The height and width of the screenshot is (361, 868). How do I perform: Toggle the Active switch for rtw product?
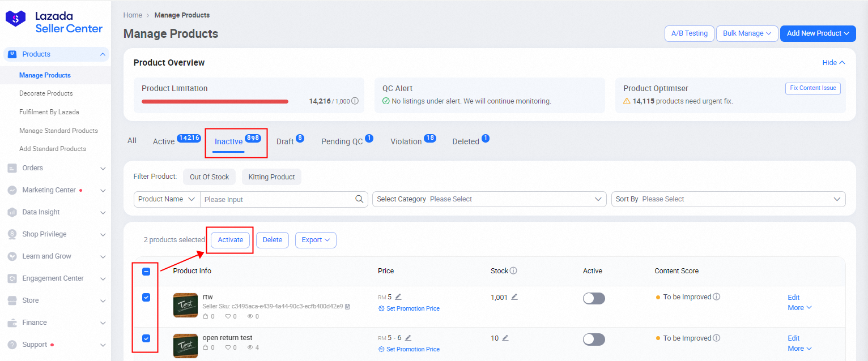(x=594, y=298)
